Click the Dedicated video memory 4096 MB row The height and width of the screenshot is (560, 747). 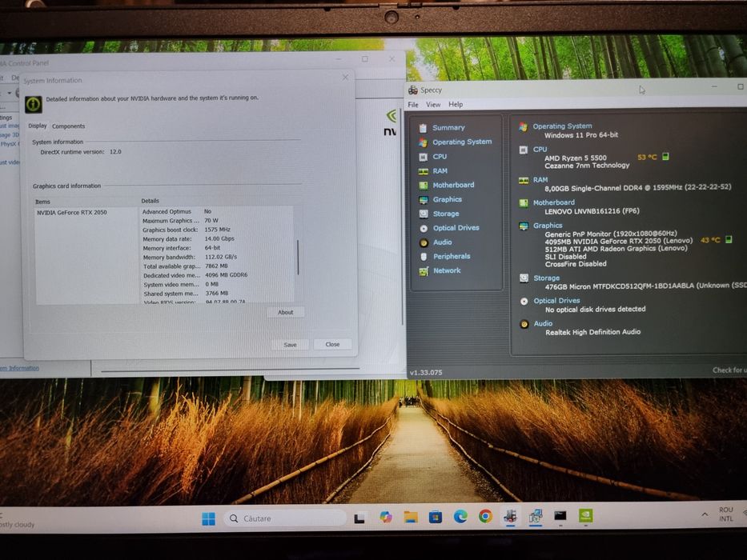[217, 275]
